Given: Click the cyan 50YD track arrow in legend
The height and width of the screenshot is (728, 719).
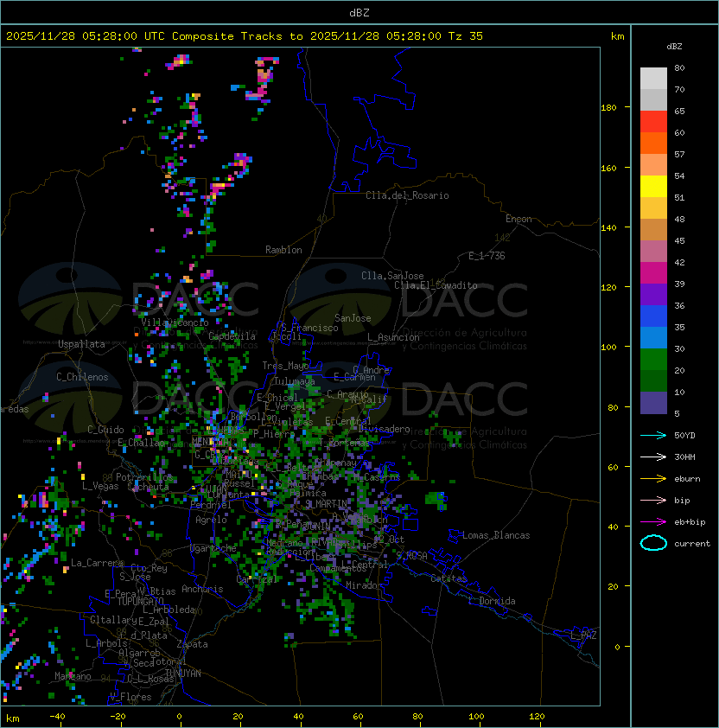Looking at the screenshot, I should 653,436.
